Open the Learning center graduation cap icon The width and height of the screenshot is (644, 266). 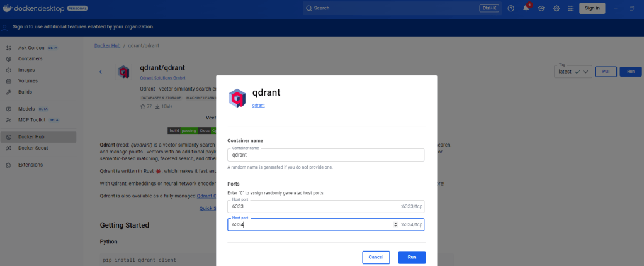click(x=541, y=8)
